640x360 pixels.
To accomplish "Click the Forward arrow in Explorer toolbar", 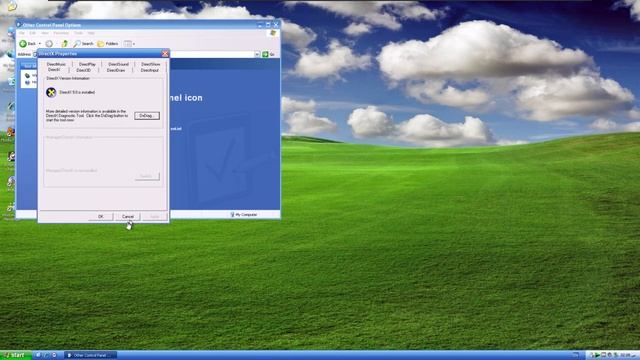I will point(49,43).
